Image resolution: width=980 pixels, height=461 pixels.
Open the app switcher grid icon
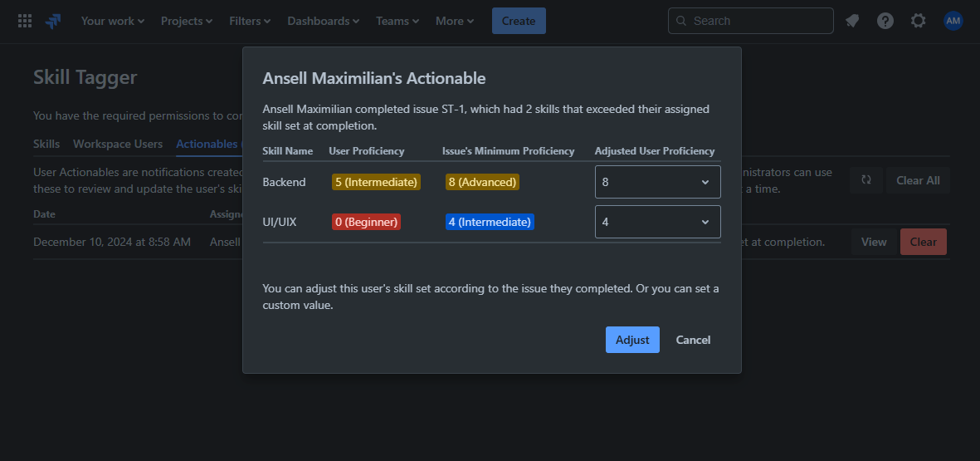coord(25,21)
